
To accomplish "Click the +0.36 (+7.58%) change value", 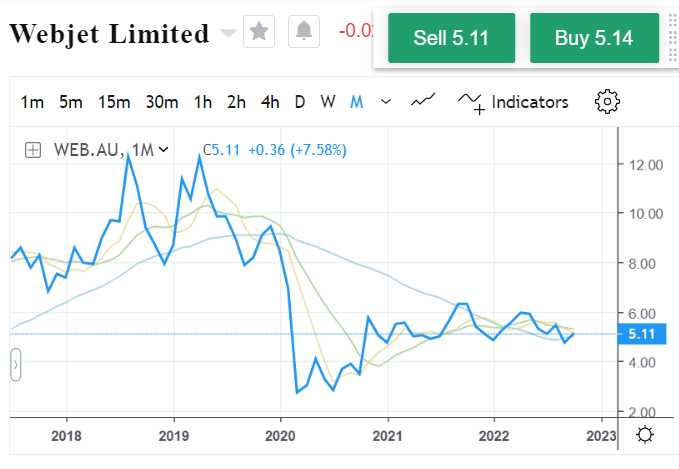I will (x=297, y=150).
